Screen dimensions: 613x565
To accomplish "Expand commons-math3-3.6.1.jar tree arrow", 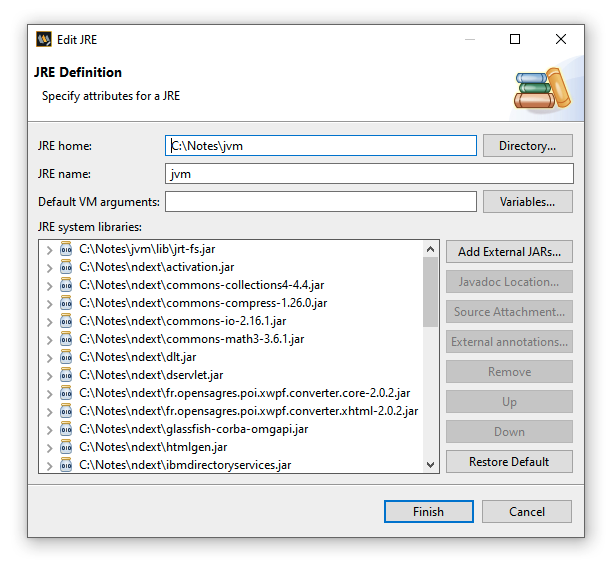I will (49, 339).
